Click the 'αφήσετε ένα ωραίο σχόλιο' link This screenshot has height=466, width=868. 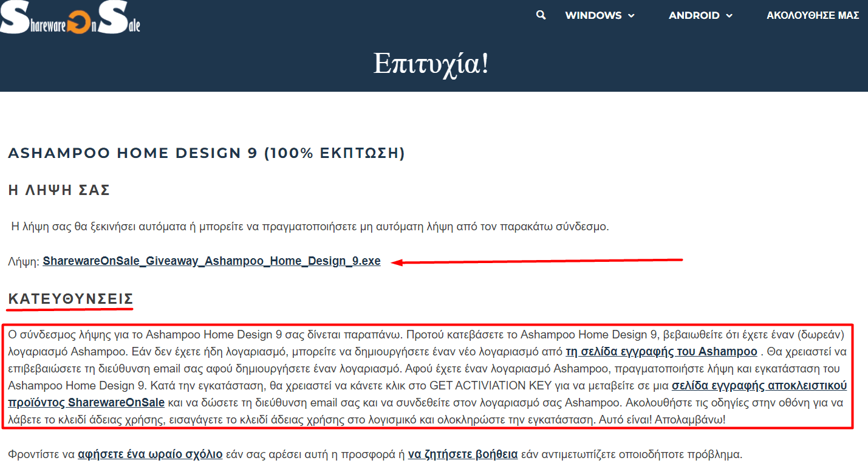(150, 454)
